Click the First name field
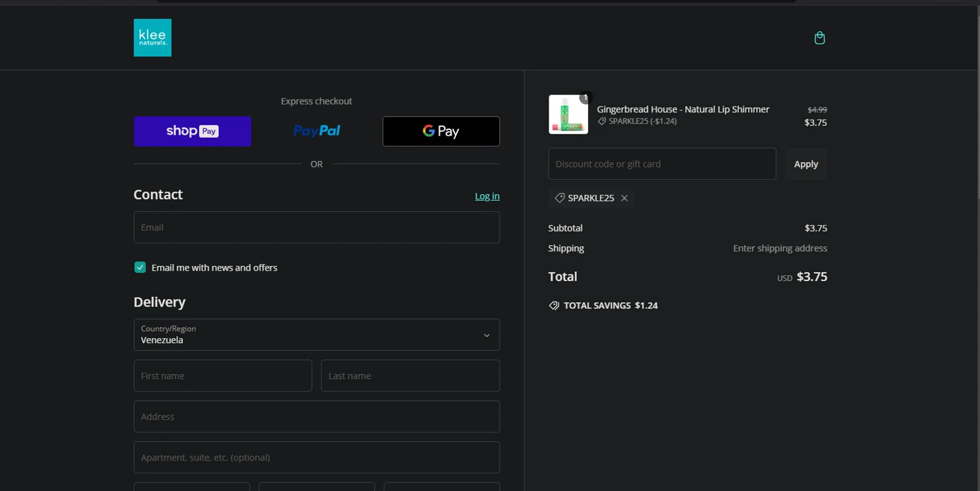This screenshot has height=491, width=980. pyautogui.click(x=223, y=376)
